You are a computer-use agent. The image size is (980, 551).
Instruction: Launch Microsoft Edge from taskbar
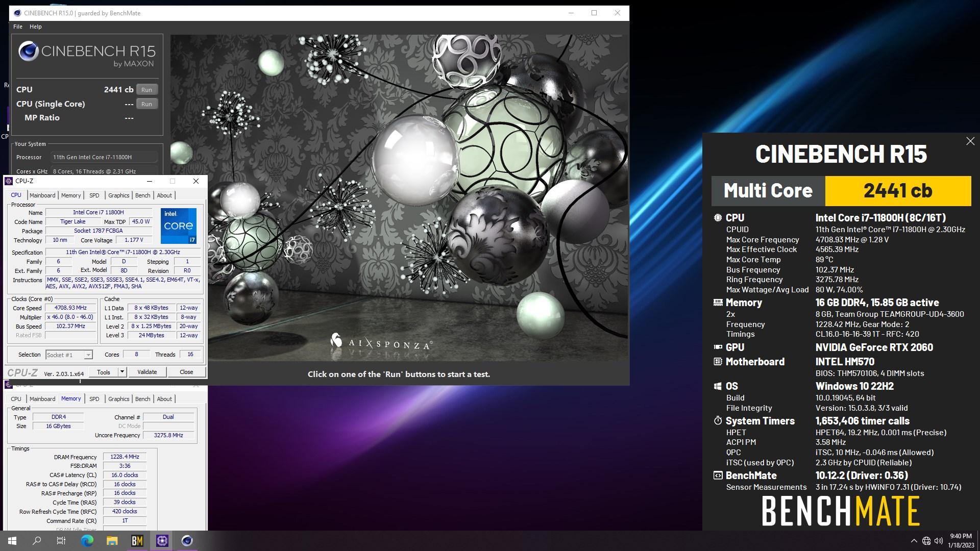click(x=87, y=541)
